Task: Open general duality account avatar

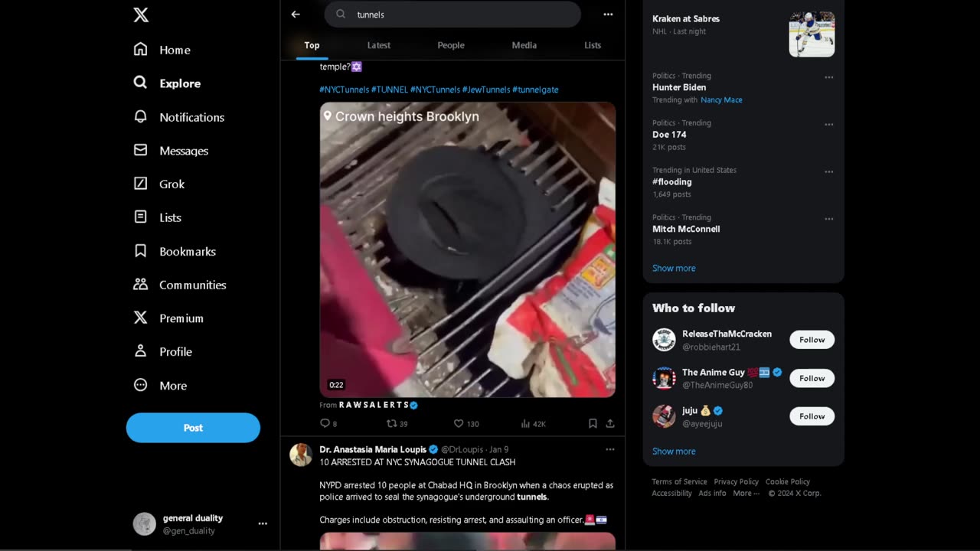Action: pos(145,524)
